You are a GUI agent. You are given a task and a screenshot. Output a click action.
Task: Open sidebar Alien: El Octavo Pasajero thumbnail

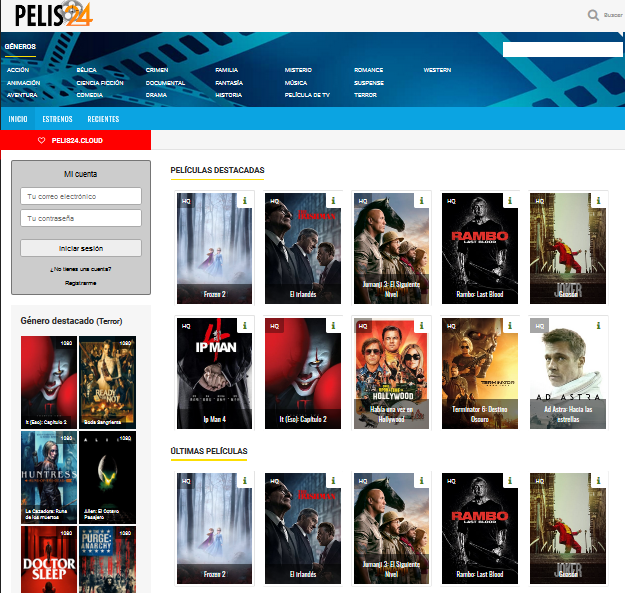click(108, 477)
